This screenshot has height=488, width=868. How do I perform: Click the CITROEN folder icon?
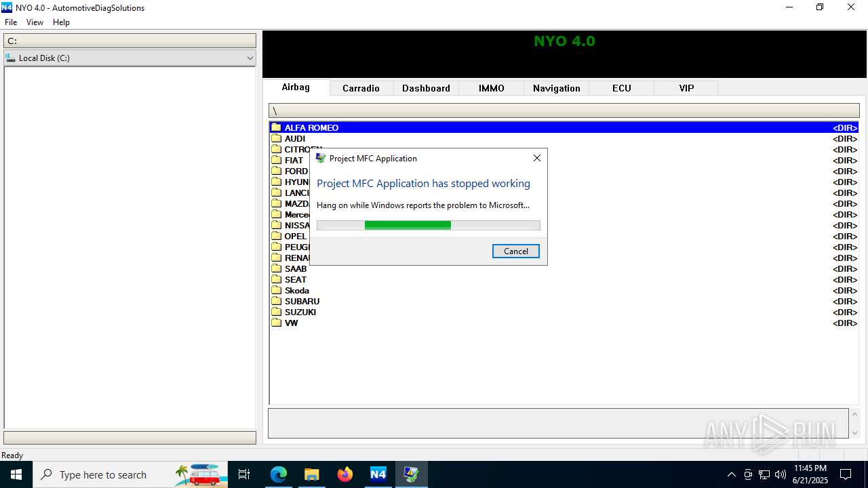tap(276, 149)
